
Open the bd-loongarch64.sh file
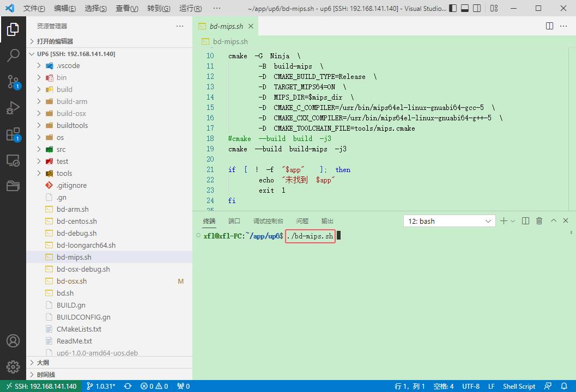point(86,245)
